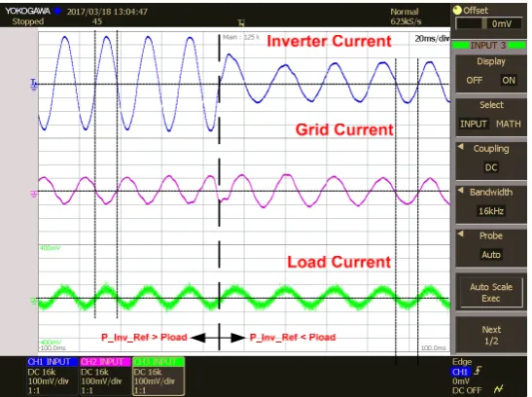Click the rising edge trigger slope icon
The width and height of the screenshot is (532, 397).
(x=478, y=371)
